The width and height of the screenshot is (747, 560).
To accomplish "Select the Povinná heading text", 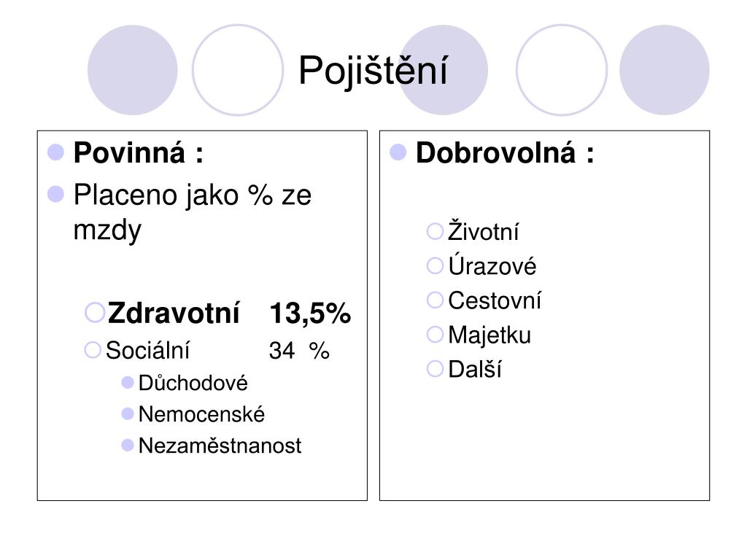I will point(139,152).
